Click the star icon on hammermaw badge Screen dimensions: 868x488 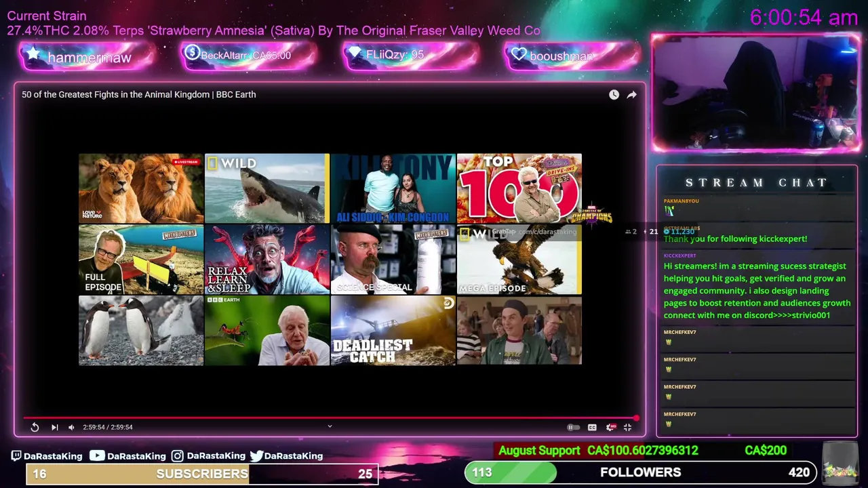(x=33, y=54)
